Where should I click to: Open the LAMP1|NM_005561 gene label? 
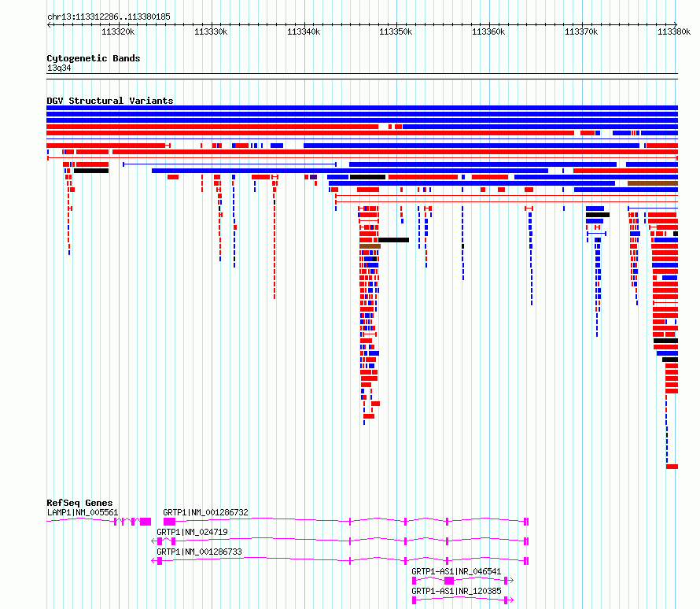(83, 512)
